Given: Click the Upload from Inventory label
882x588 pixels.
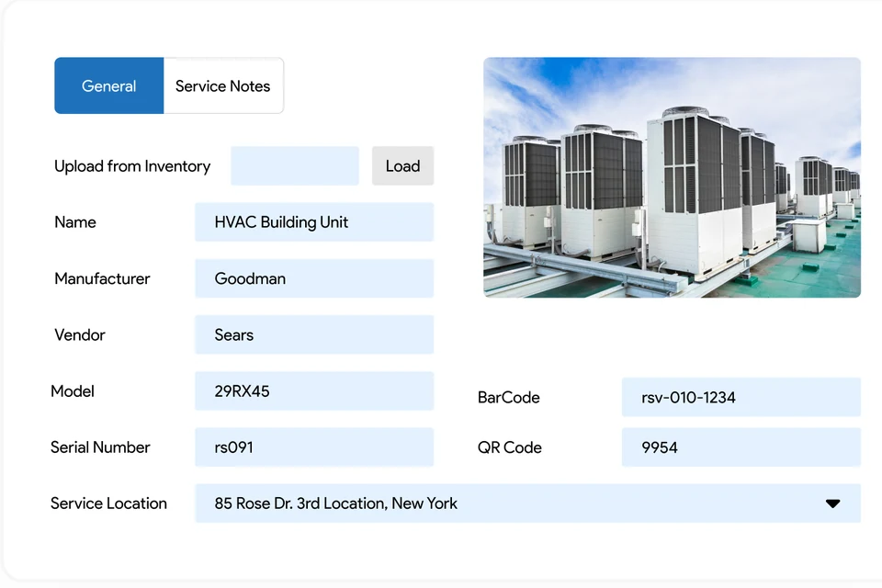Looking at the screenshot, I should (132, 166).
